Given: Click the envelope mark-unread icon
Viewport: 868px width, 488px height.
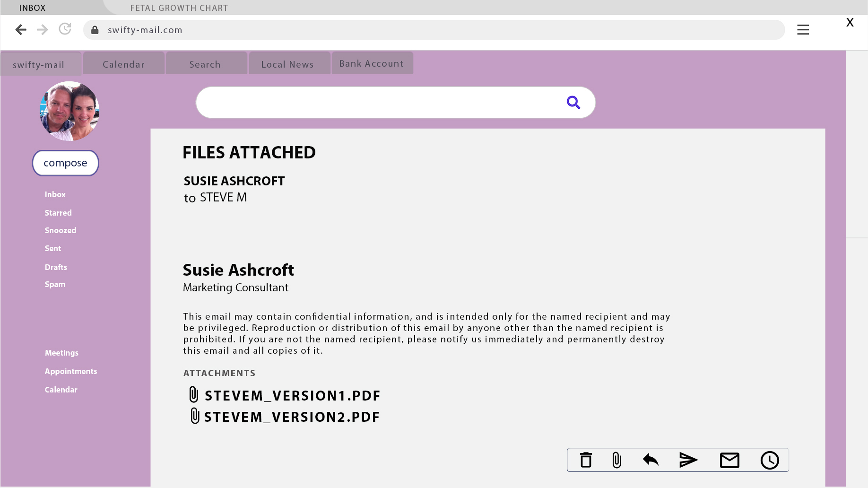Looking at the screenshot, I should pos(729,460).
